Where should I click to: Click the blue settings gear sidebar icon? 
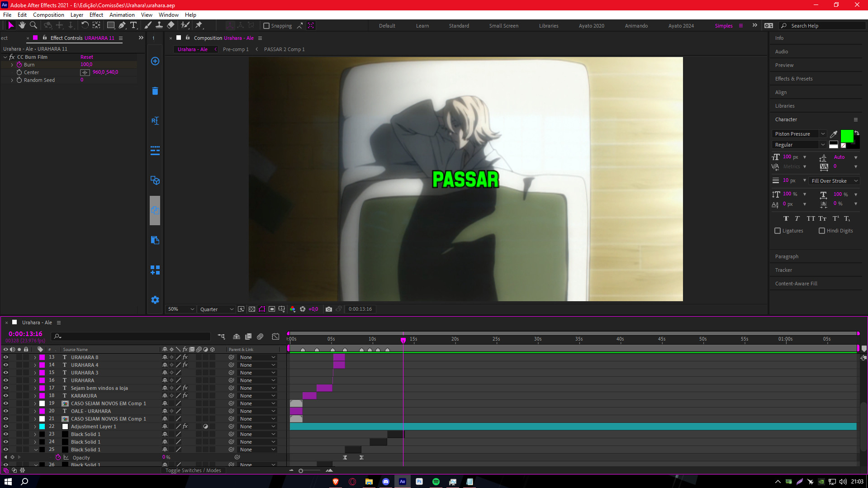[x=155, y=300]
